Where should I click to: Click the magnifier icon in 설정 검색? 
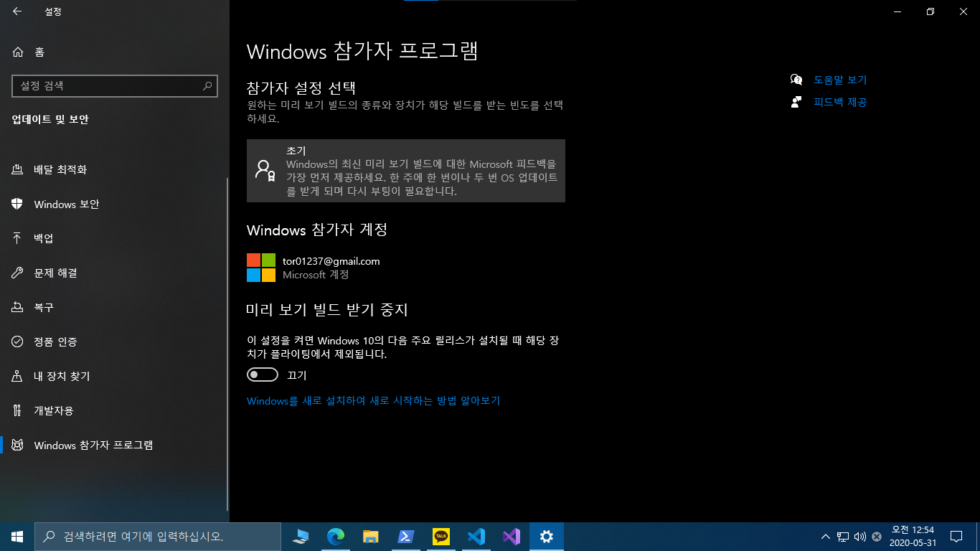pyautogui.click(x=207, y=85)
